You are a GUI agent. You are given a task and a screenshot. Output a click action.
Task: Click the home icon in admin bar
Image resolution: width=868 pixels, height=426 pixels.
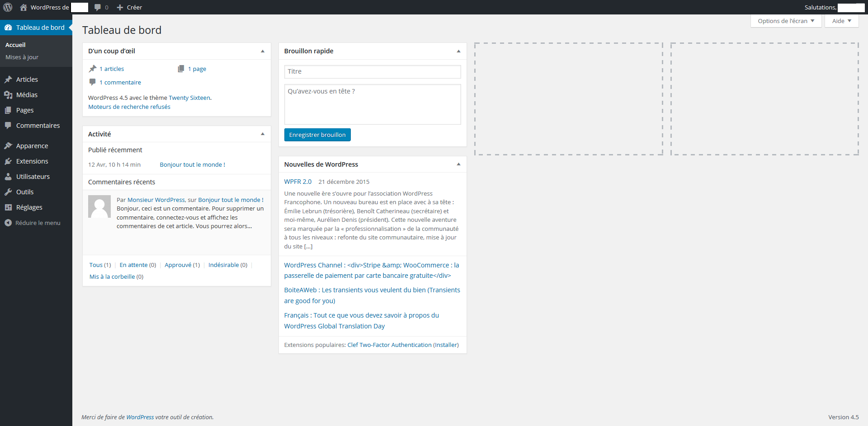[x=24, y=7]
